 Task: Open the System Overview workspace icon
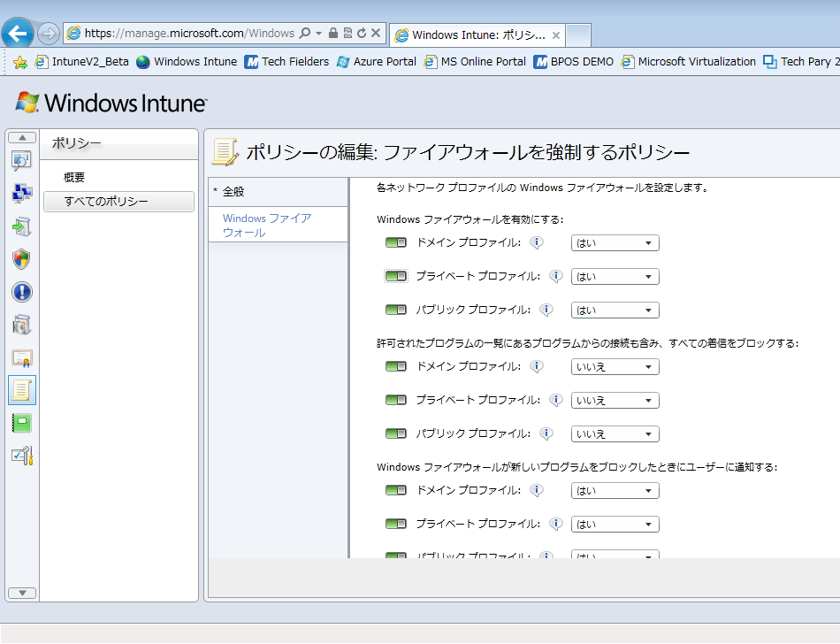click(x=22, y=161)
